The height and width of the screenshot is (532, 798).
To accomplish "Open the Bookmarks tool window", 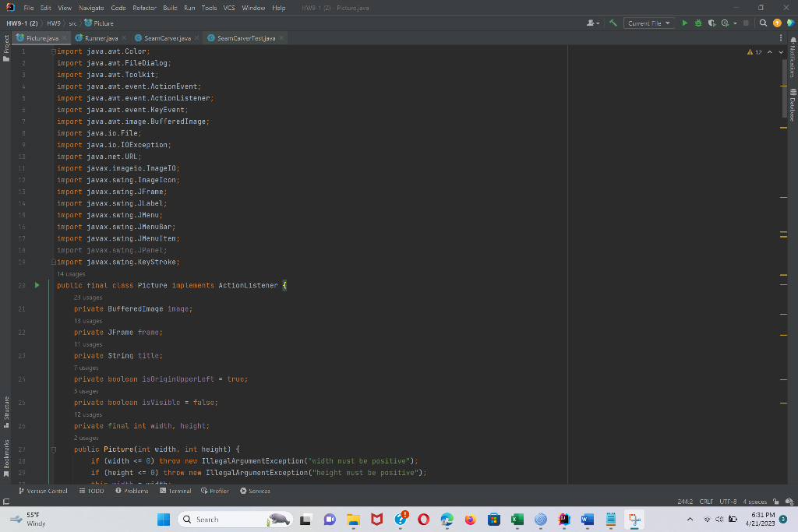I will tap(5, 457).
